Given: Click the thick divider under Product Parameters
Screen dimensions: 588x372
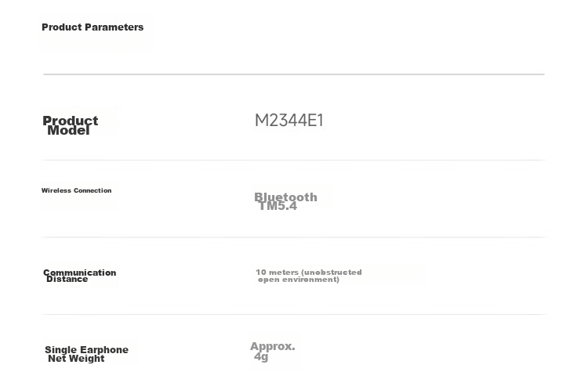Looking at the screenshot, I should click(294, 74).
